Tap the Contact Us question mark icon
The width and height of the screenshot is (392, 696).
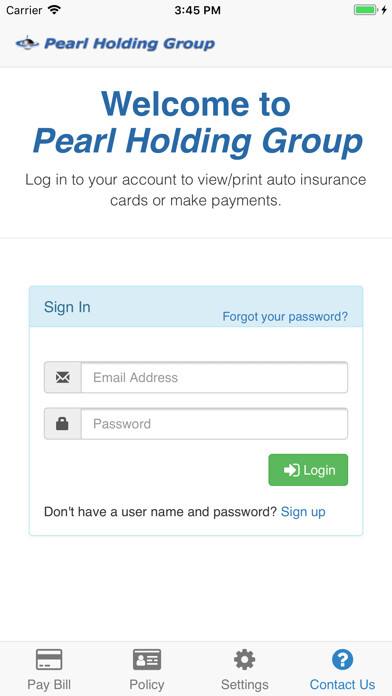point(342,659)
